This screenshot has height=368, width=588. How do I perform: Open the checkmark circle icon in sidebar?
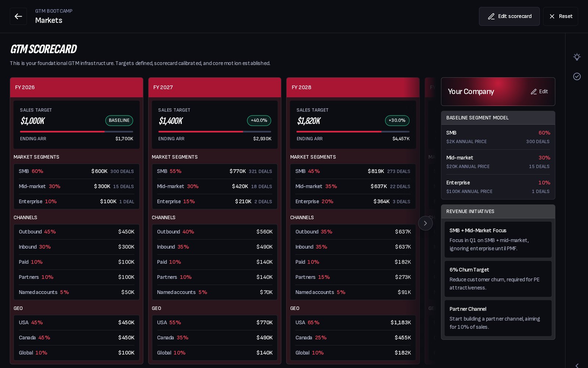coord(577,76)
